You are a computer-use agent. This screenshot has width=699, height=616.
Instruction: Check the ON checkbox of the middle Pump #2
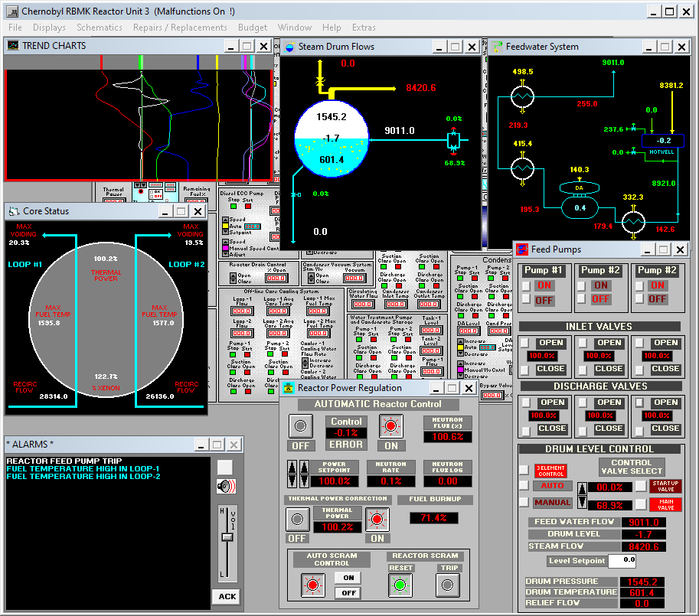pyautogui.click(x=581, y=285)
